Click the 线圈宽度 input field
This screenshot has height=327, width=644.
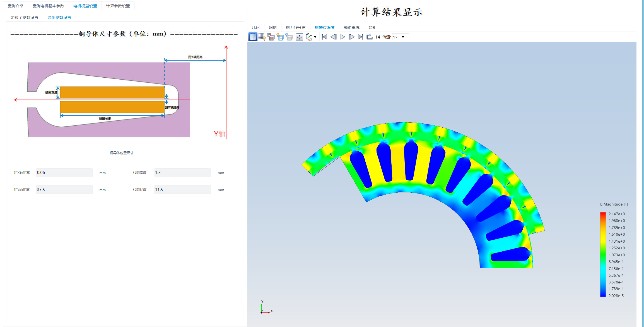(x=182, y=173)
